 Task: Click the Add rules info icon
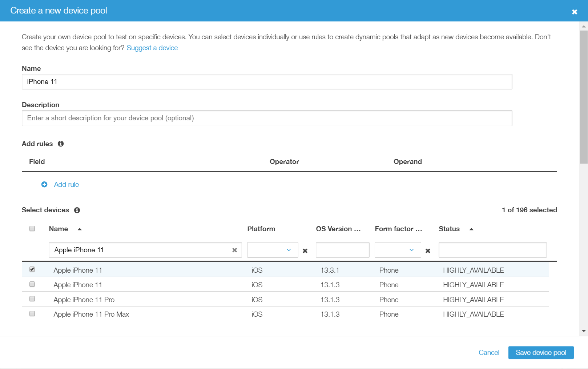coord(61,144)
